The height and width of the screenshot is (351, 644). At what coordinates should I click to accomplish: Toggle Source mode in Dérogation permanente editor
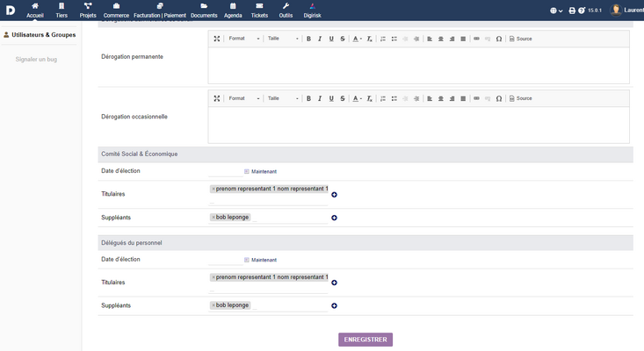coord(520,39)
